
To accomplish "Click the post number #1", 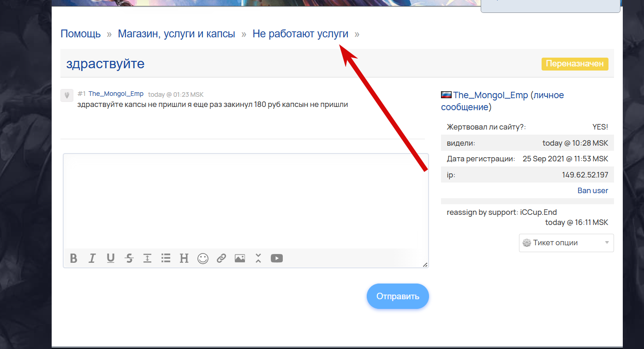I will (82, 94).
